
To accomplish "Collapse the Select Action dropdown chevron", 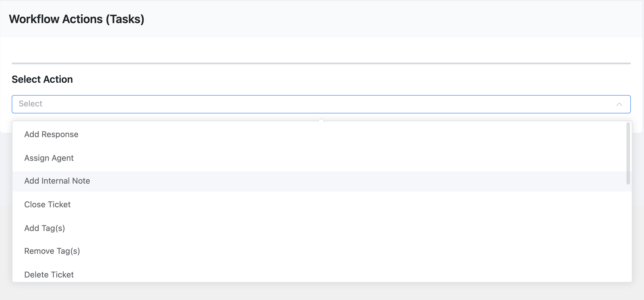I will (x=619, y=104).
